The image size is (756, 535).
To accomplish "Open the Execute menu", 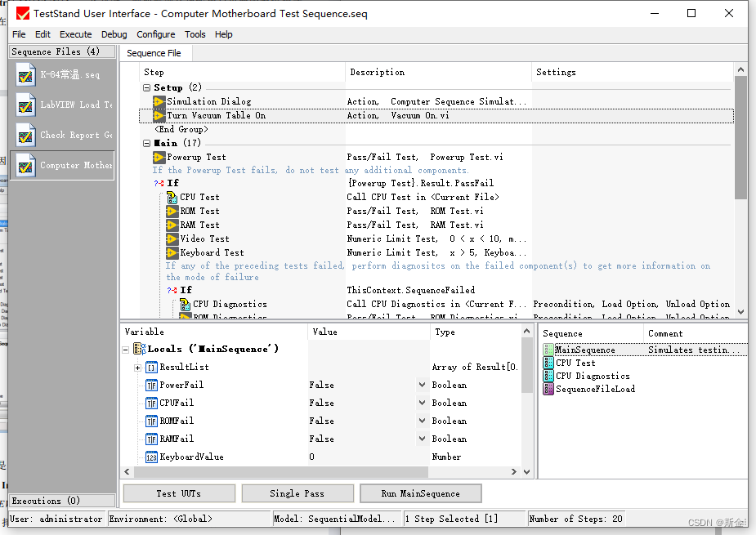I will click(76, 34).
